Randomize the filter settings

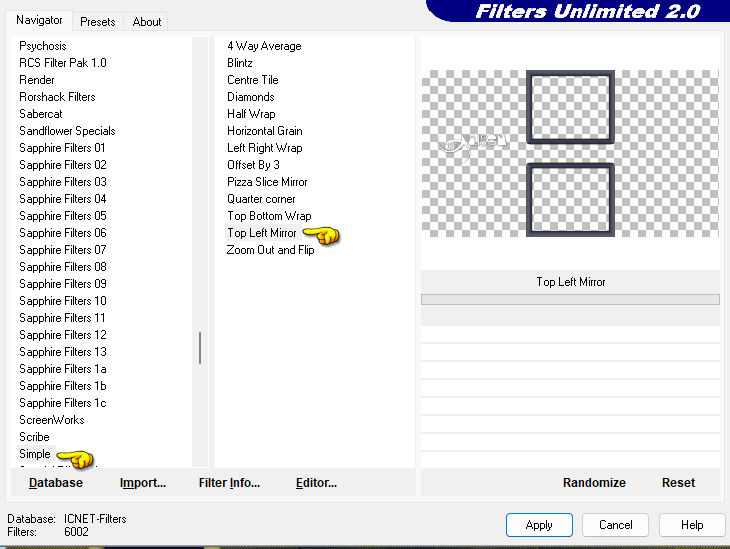(594, 483)
